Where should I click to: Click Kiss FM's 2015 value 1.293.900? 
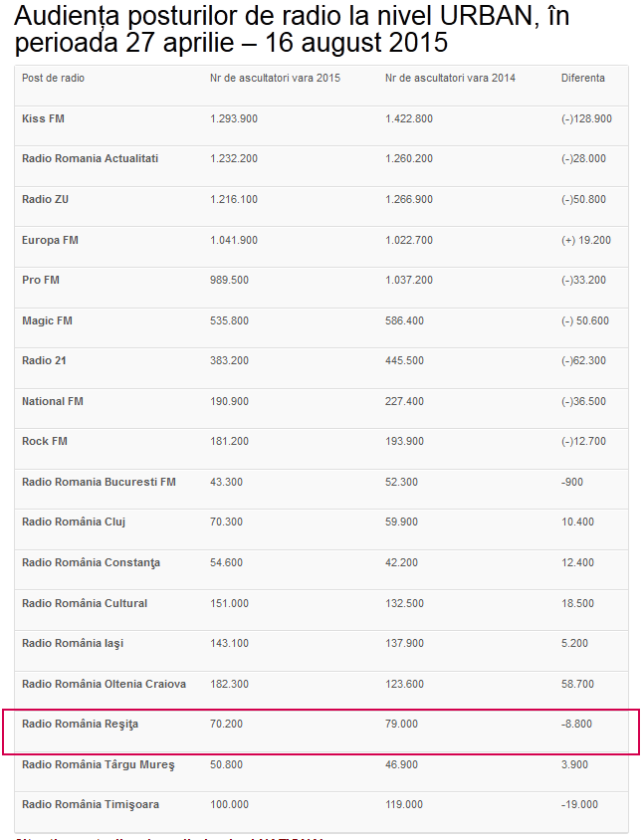coord(234,118)
